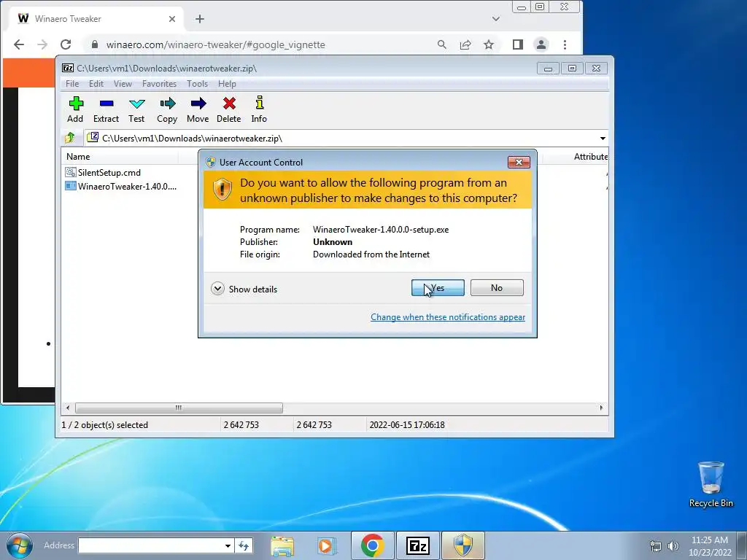Open Change when these notifications appear link
Viewport: 747px width, 560px height.
(448, 317)
